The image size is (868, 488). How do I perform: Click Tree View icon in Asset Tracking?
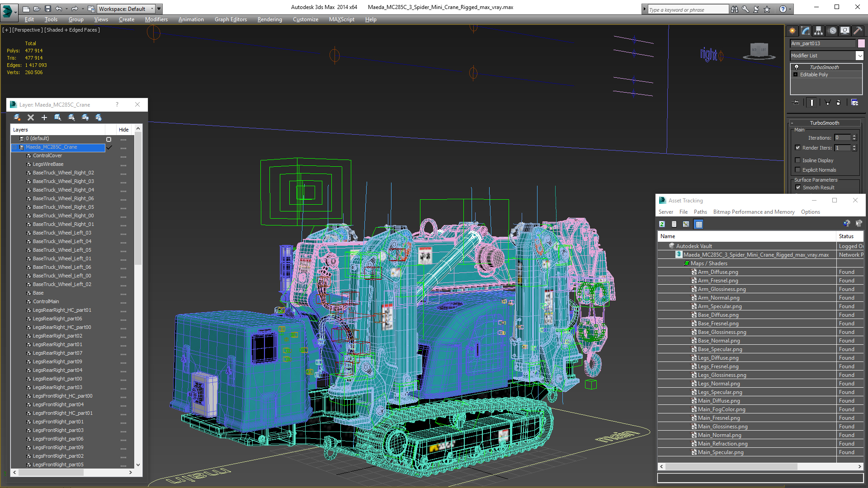686,224
